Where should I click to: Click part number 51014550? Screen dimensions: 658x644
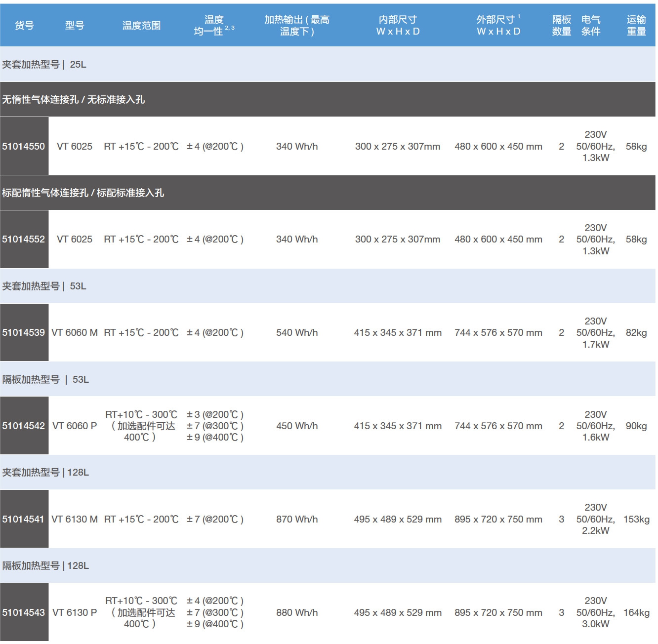click(x=24, y=146)
